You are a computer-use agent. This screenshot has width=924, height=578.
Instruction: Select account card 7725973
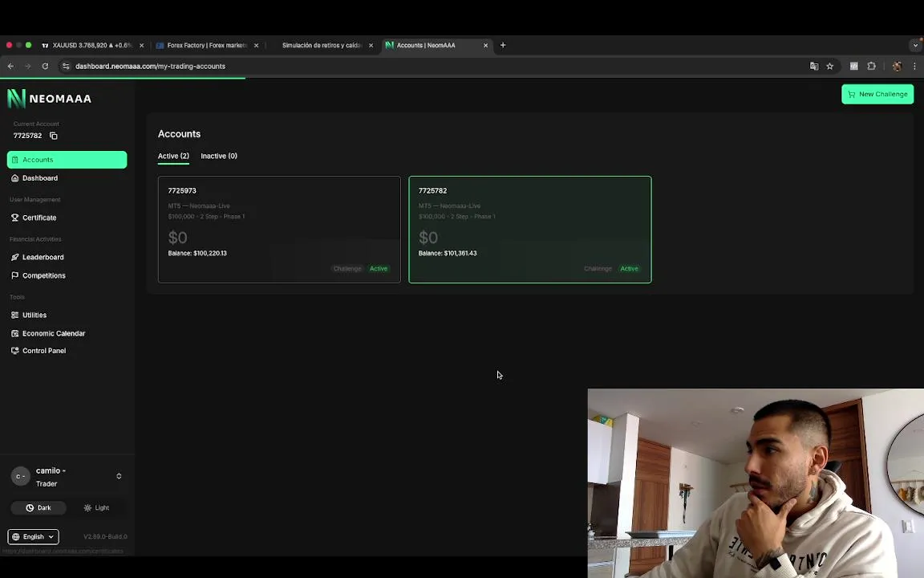[x=279, y=230]
